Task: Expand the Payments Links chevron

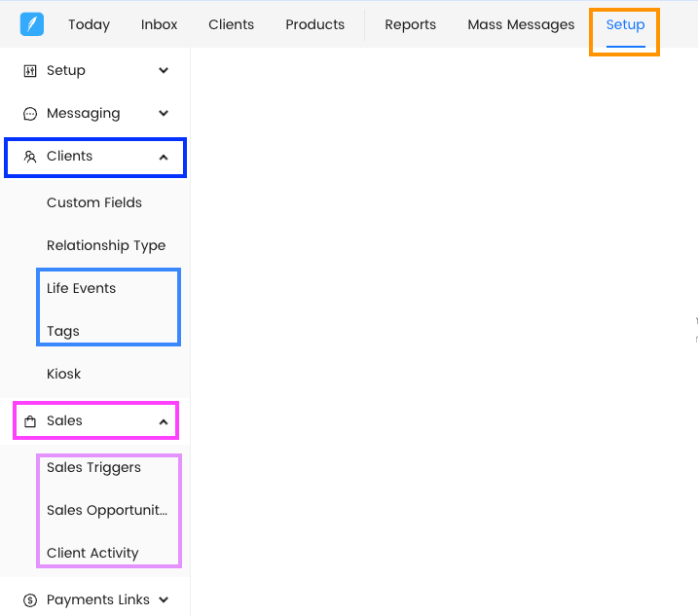Action: 164,600
